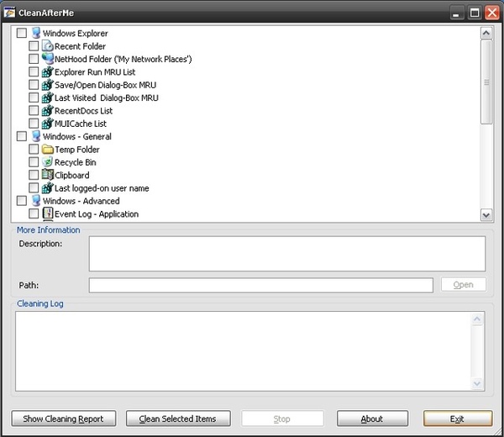
Task: Click the Last Visited Dialog-Box MRU icon
Action: (x=48, y=97)
